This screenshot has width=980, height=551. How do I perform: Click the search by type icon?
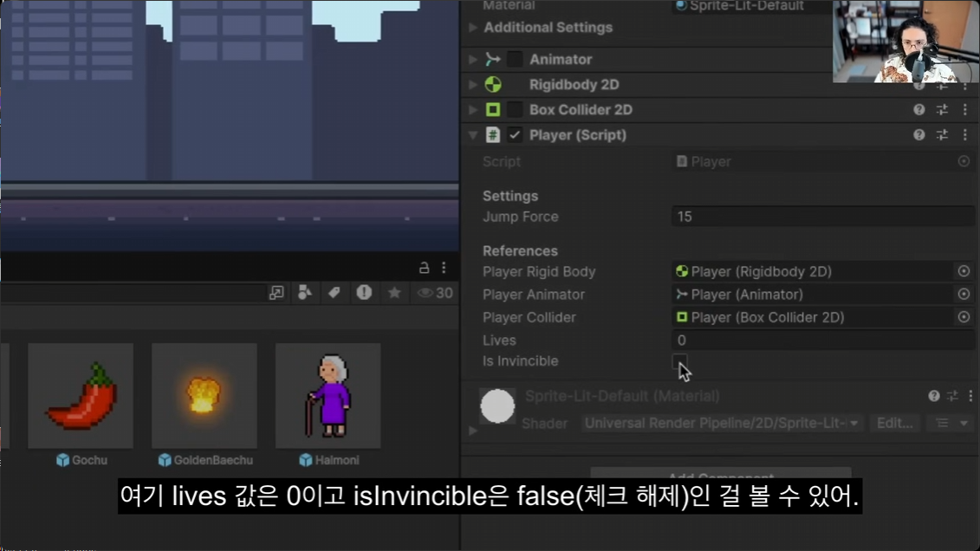(x=305, y=292)
